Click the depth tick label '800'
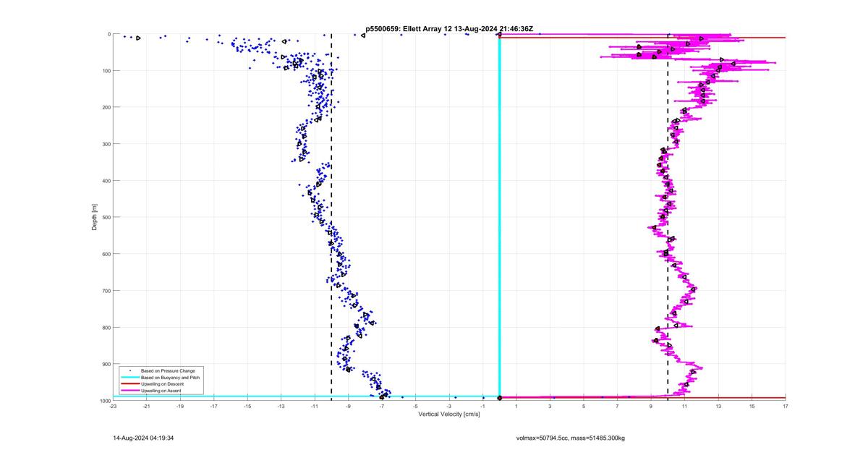 [105, 327]
